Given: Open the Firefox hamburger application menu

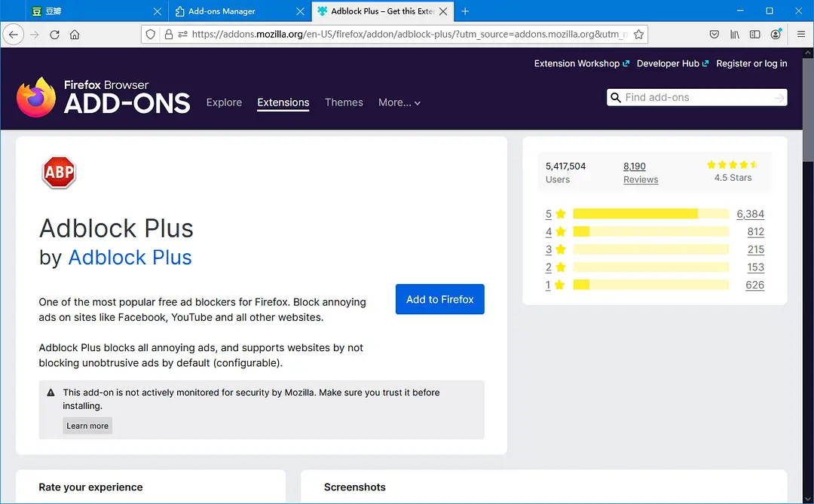Looking at the screenshot, I should [x=800, y=35].
